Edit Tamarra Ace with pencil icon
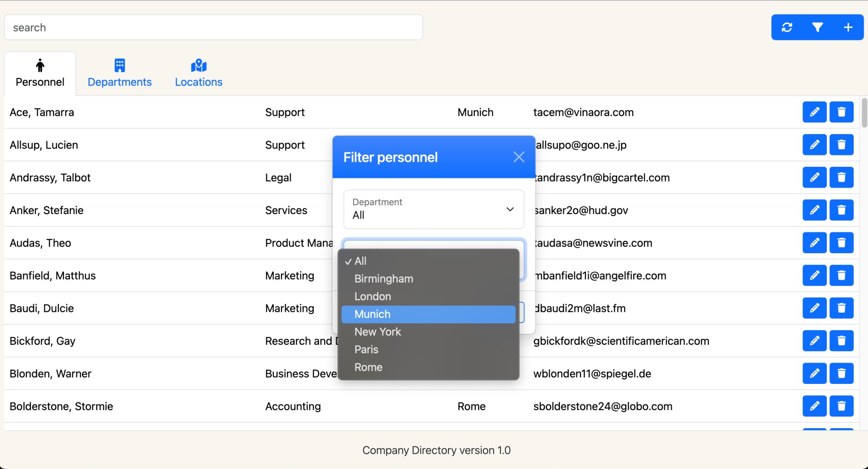The image size is (868, 469). point(814,112)
